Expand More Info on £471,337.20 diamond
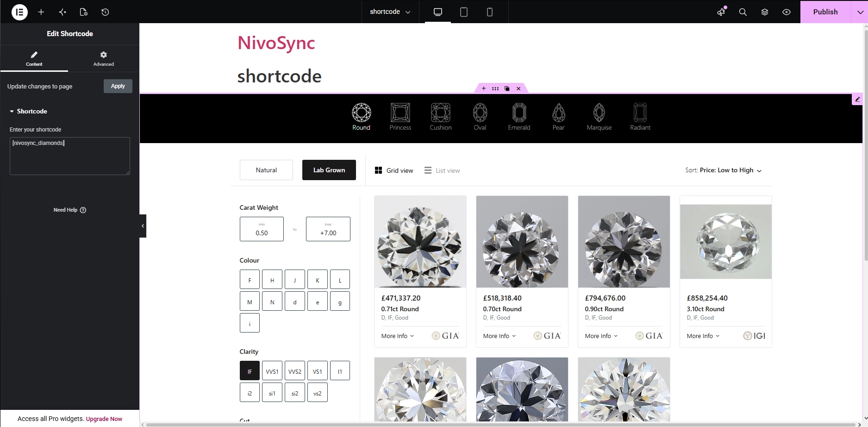The width and height of the screenshot is (868, 427). click(398, 336)
